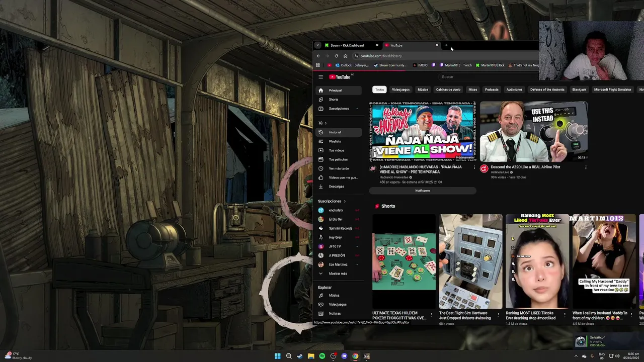Open File Explorer from the taskbar
The height and width of the screenshot is (362, 644).
coord(311,356)
